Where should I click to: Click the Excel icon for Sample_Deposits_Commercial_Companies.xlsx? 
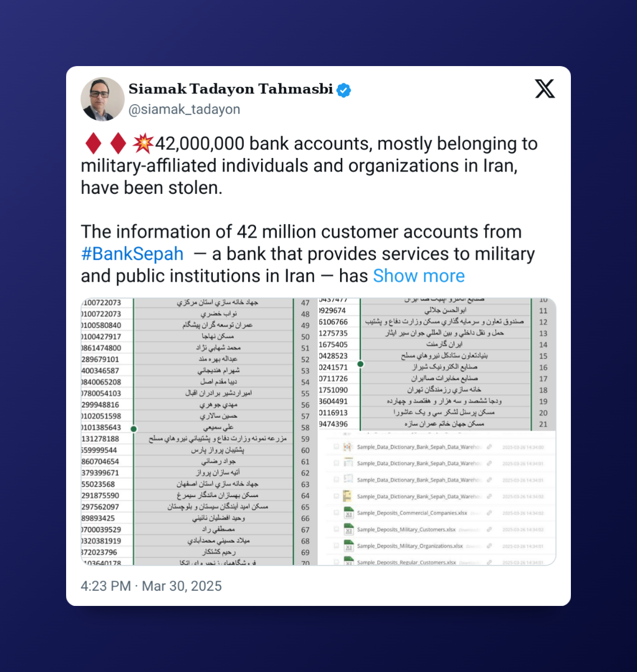click(348, 514)
